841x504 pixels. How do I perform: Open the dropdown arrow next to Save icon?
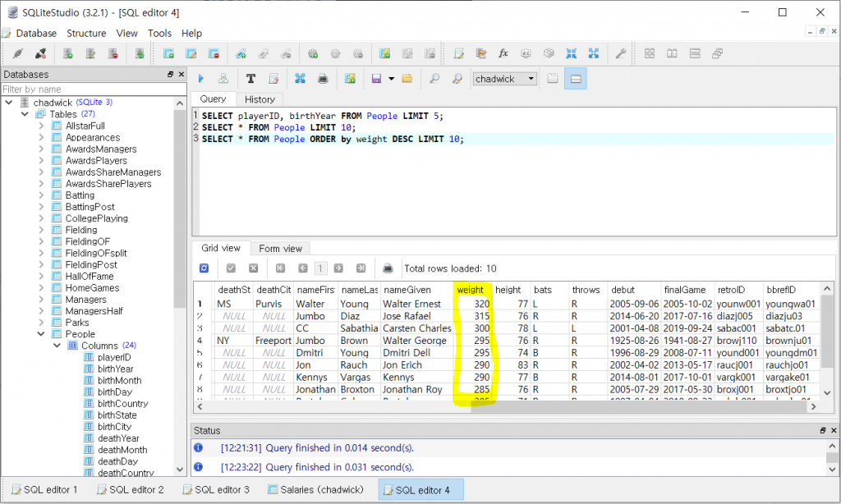click(x=392, y=79)
